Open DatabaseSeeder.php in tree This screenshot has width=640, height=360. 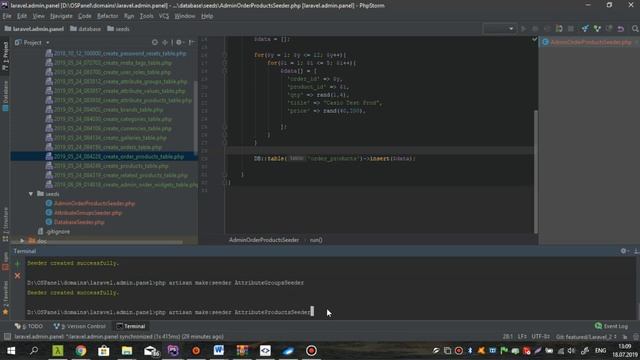click(75, 222)
